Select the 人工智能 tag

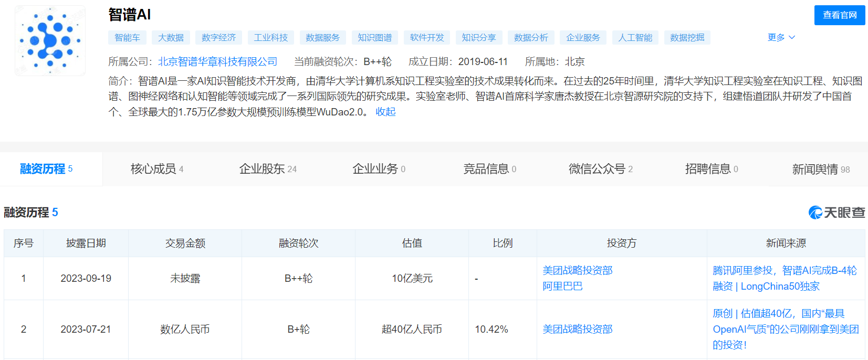(x=635, y=37)
